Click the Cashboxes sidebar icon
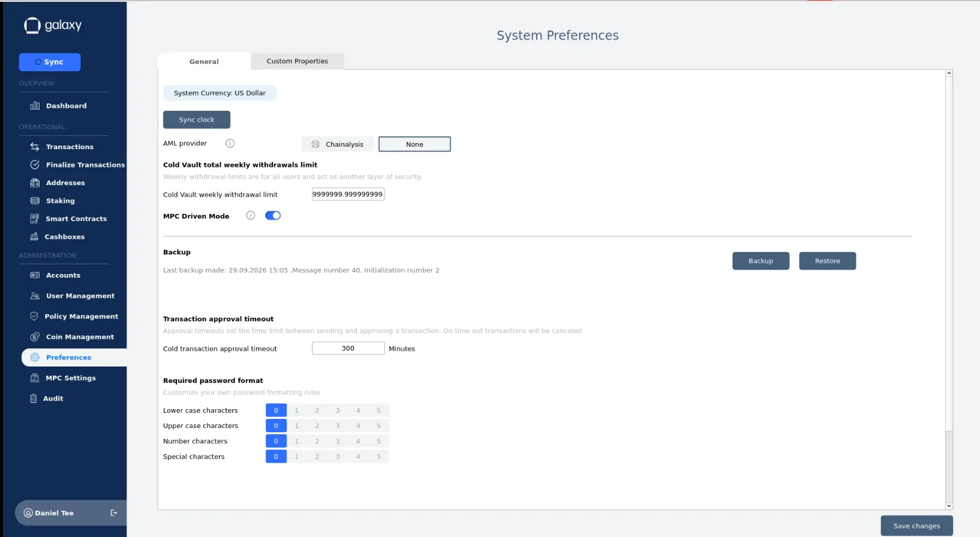 (34, 237)
